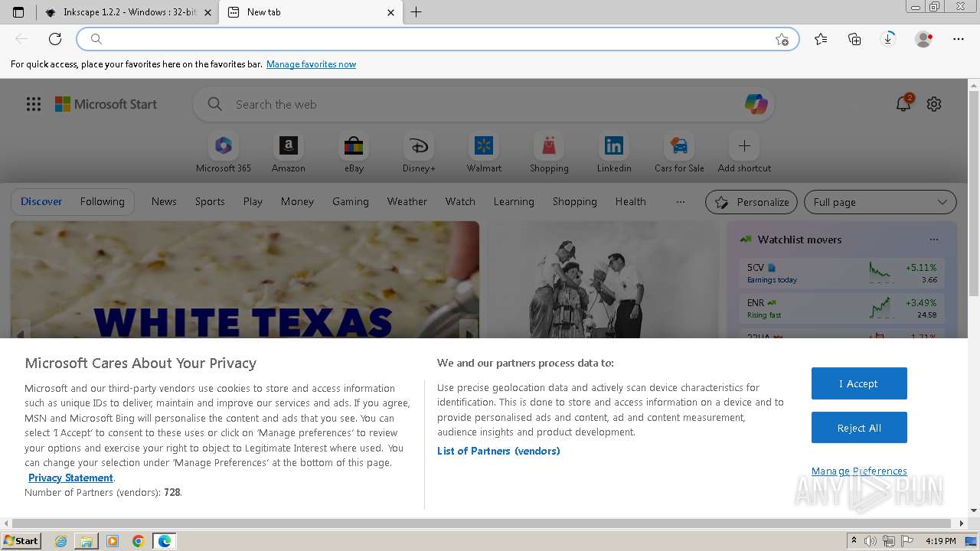Open the Money category

[x=297, y=201]
